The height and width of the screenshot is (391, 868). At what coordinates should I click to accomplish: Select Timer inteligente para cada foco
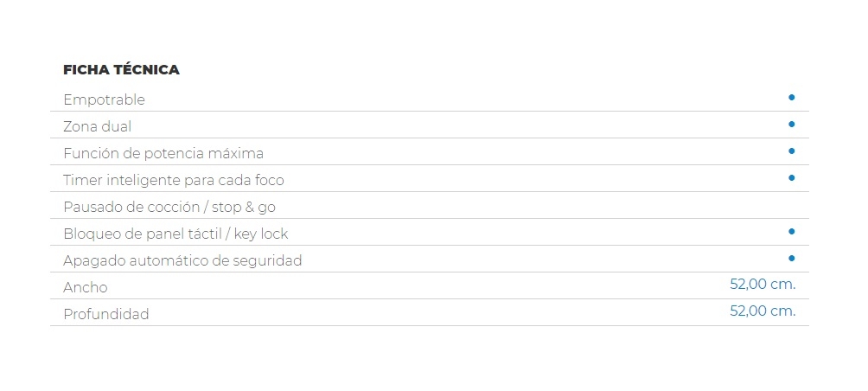click(173, 180)
